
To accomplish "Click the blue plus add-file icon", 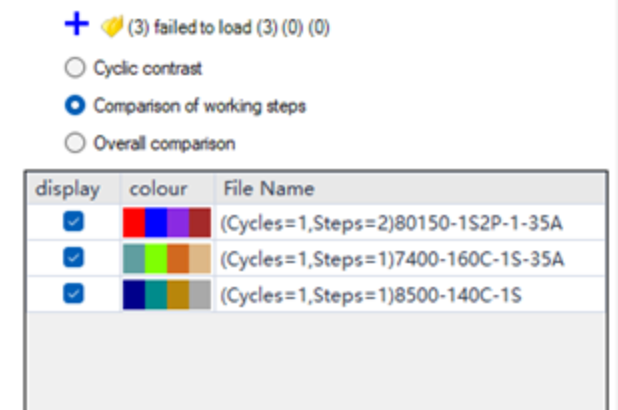I will pyautogui.click(x=76, y=26).
